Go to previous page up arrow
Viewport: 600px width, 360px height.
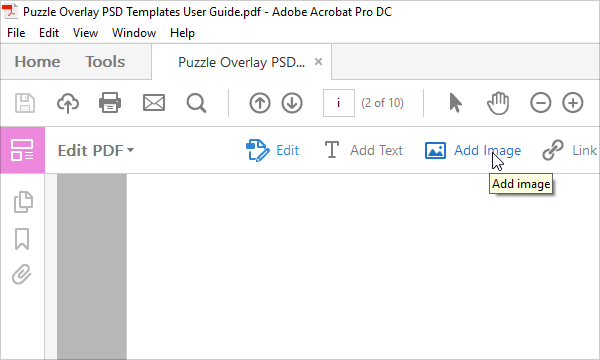pos(260,103)
